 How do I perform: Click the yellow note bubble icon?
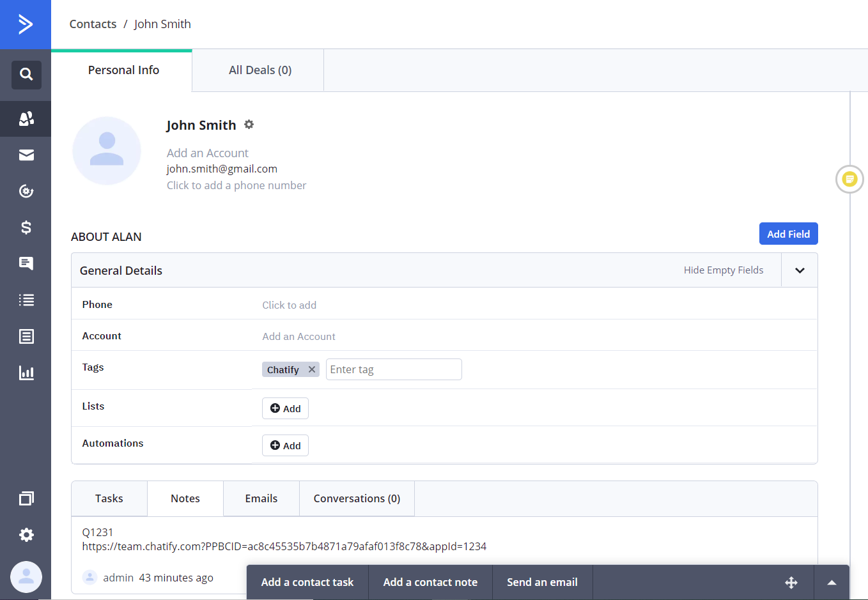click(x=849, y=180)
